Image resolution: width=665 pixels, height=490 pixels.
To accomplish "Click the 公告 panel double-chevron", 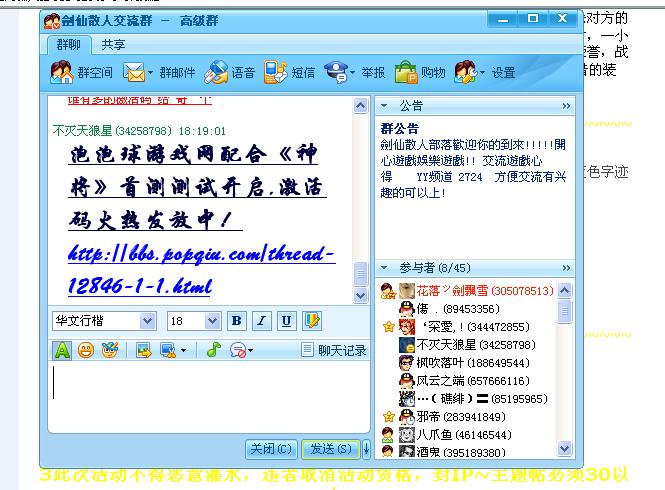I will [566, 106].
